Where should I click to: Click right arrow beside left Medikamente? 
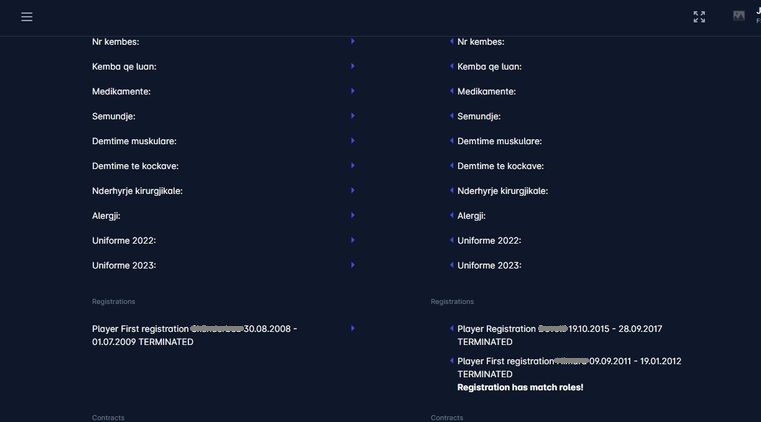(x=353, y=91)
